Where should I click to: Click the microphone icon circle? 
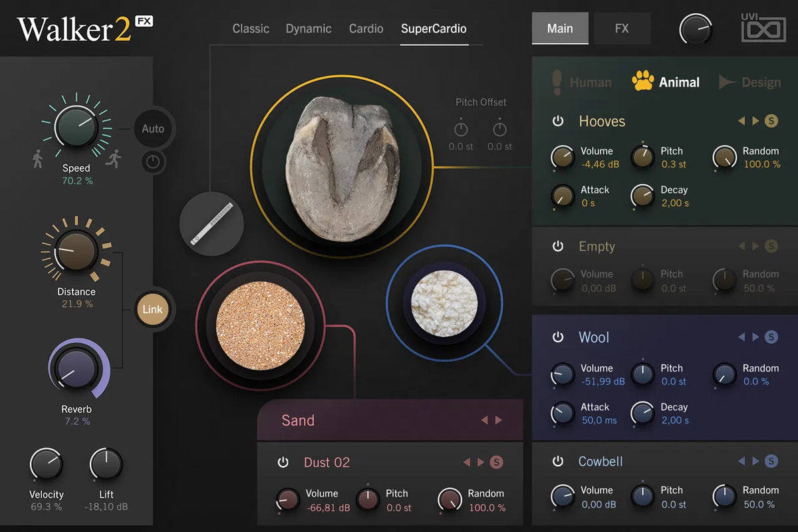pyautogui.click(x=211, y=223)
